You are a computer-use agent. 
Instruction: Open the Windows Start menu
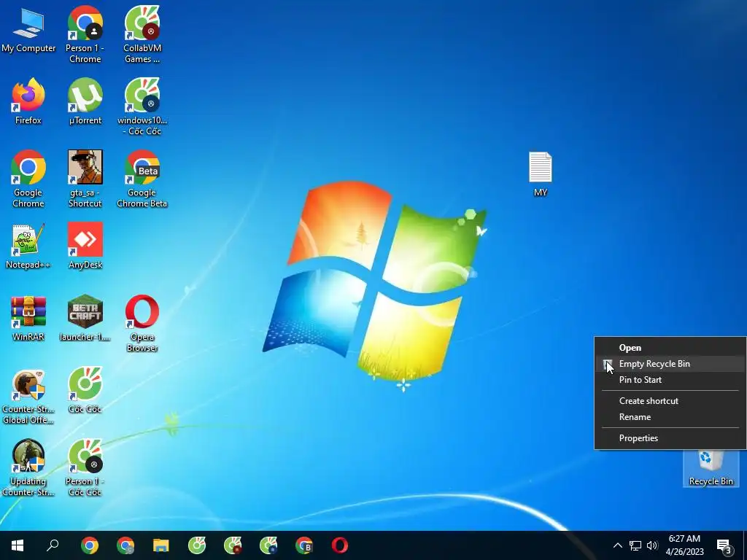pos(18,545)
